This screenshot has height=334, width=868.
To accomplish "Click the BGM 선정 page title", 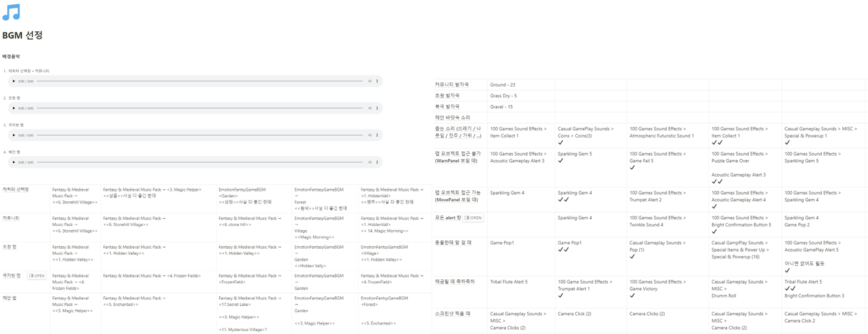I will pos(22,35).
